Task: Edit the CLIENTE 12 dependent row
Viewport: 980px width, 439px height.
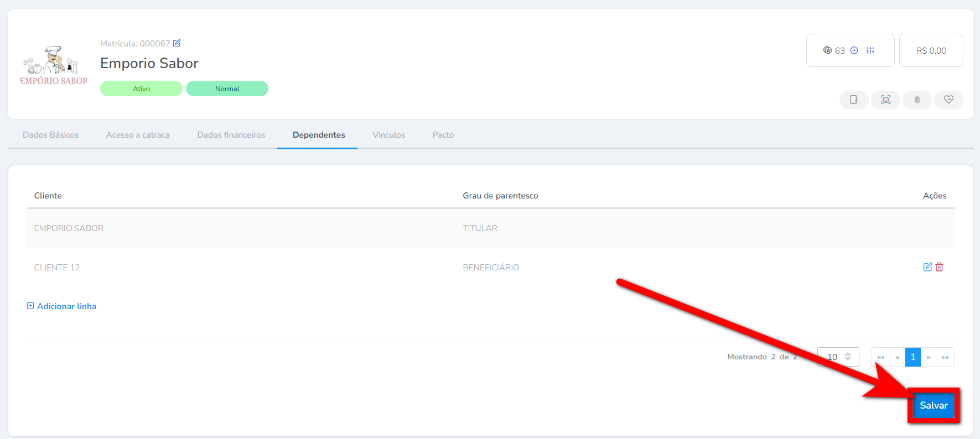Action: coord(927,267)
